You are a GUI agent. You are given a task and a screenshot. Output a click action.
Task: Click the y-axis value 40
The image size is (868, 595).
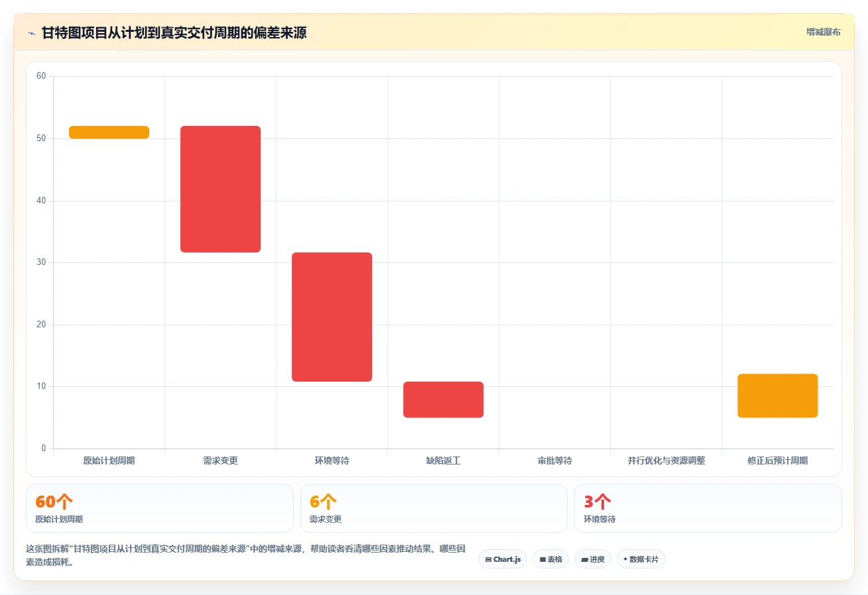click(41, 201)
